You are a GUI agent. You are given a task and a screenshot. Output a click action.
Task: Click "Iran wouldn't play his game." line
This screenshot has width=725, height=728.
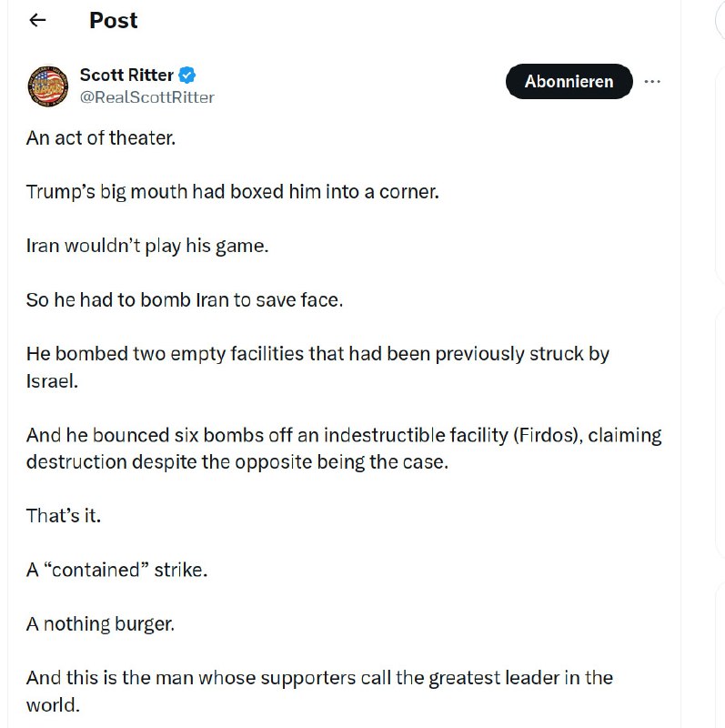click(147, 246)
